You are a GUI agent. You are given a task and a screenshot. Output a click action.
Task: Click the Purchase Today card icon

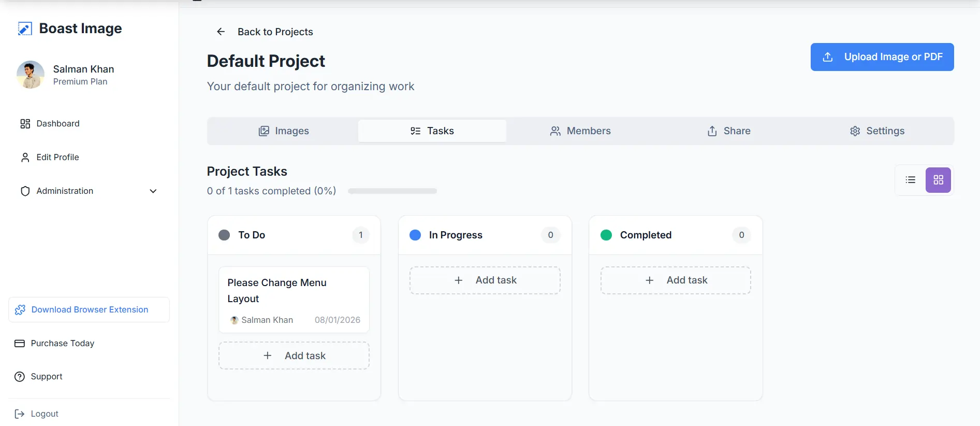click(x=20, y=344)
